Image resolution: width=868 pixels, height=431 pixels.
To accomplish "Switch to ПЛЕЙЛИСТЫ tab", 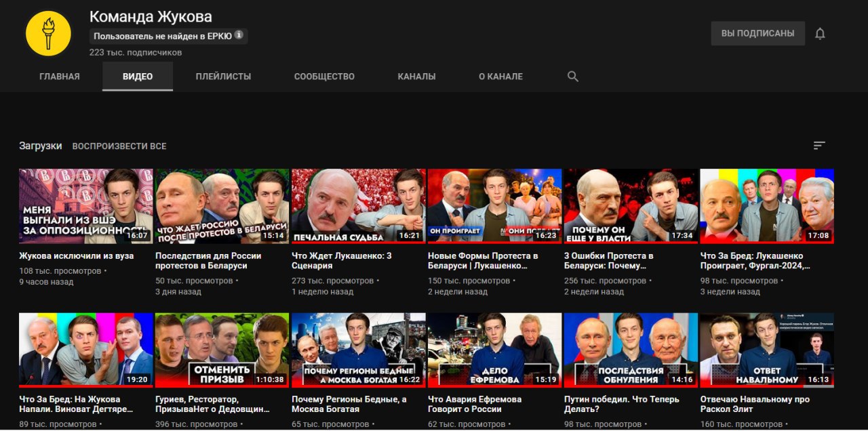I will click(223, 77).
